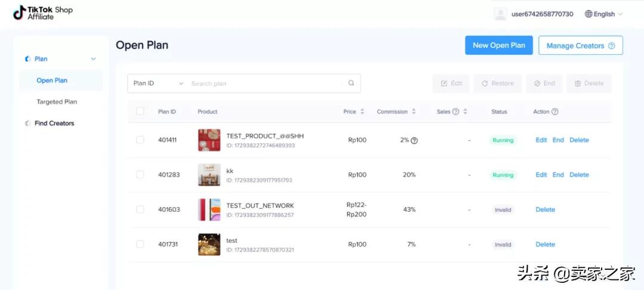Click plan ID 401731 cell

coord(167,245)
